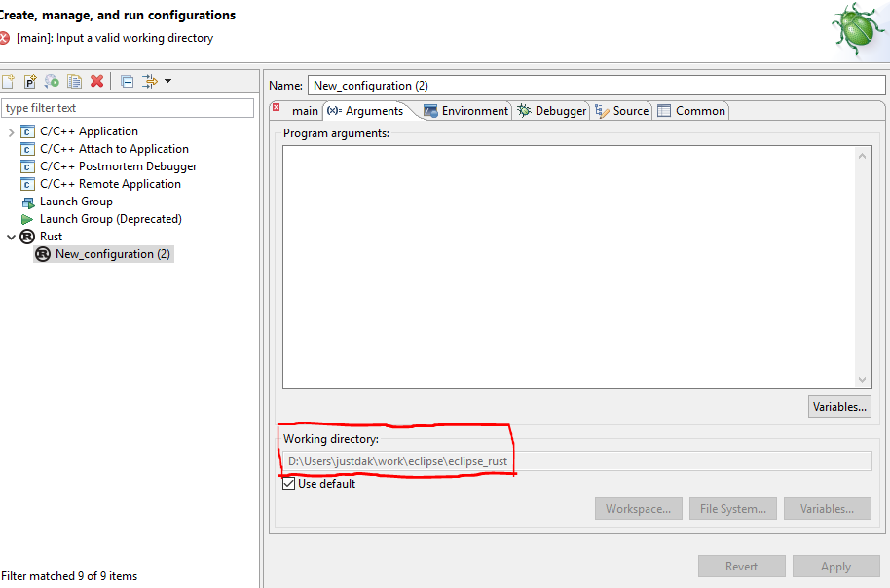
Task: Create a new prototype configuration
Action: tap(30, 81)
